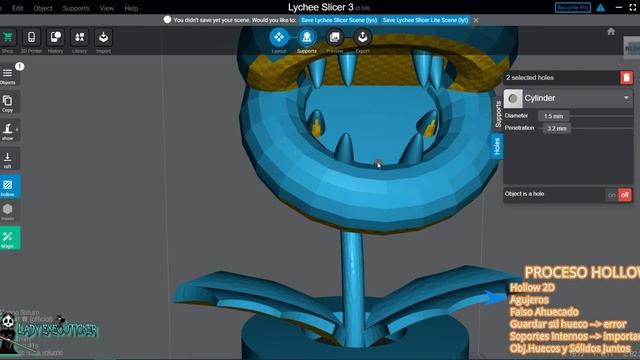Click the raft tool icon

click(x=8, y=159)
